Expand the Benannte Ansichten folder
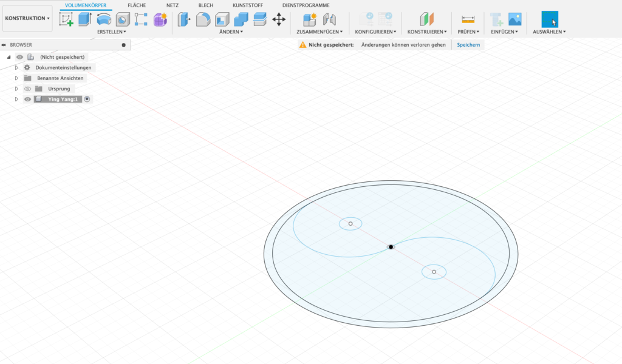622x364 pixels. coord(17,78)
